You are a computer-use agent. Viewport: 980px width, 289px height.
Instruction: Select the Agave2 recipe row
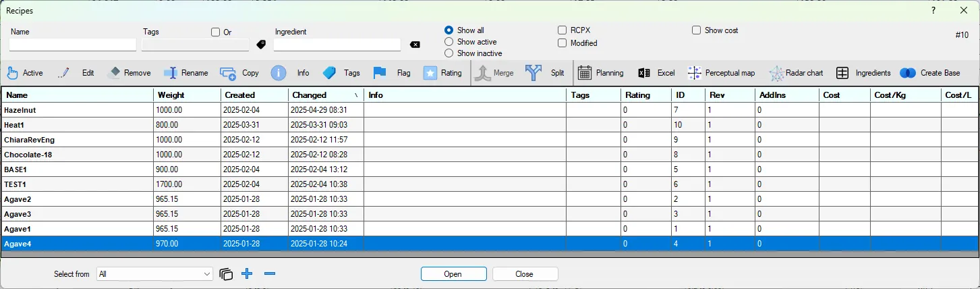(x=490, y=199)
